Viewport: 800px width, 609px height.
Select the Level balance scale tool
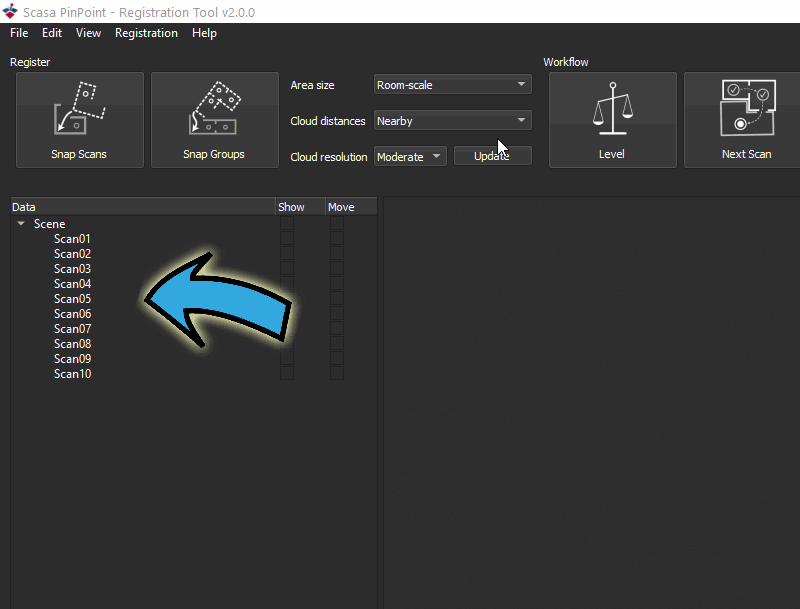(613, 120)
